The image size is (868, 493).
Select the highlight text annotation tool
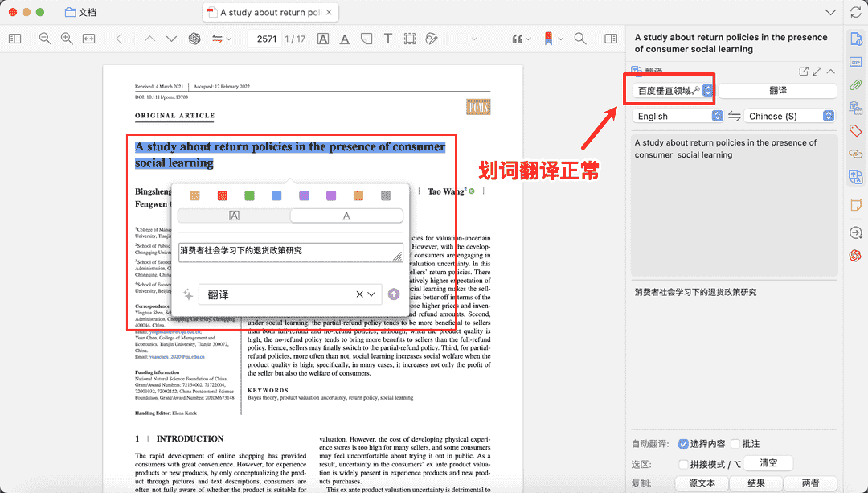322,38
